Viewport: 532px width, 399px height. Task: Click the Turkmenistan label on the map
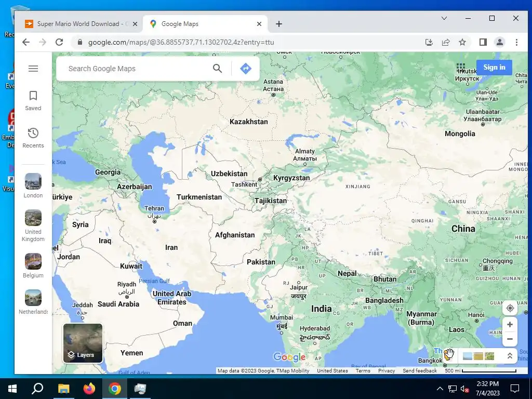point(199,197)
